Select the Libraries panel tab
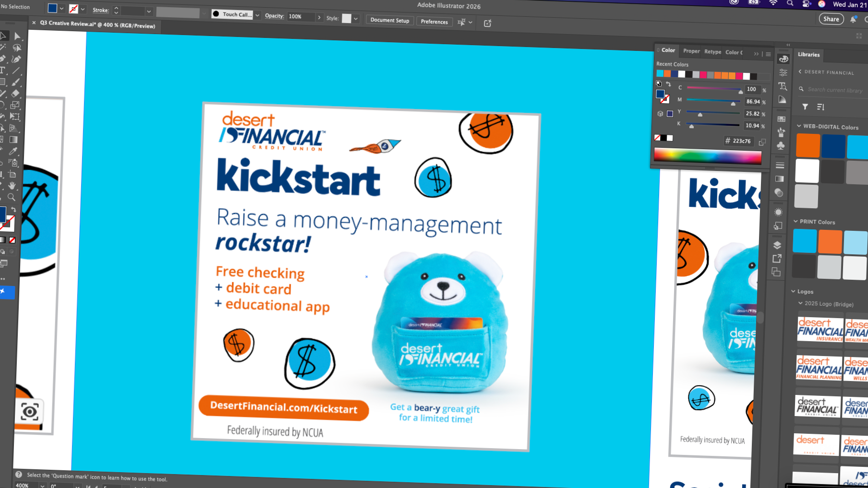 pos(809,55)
